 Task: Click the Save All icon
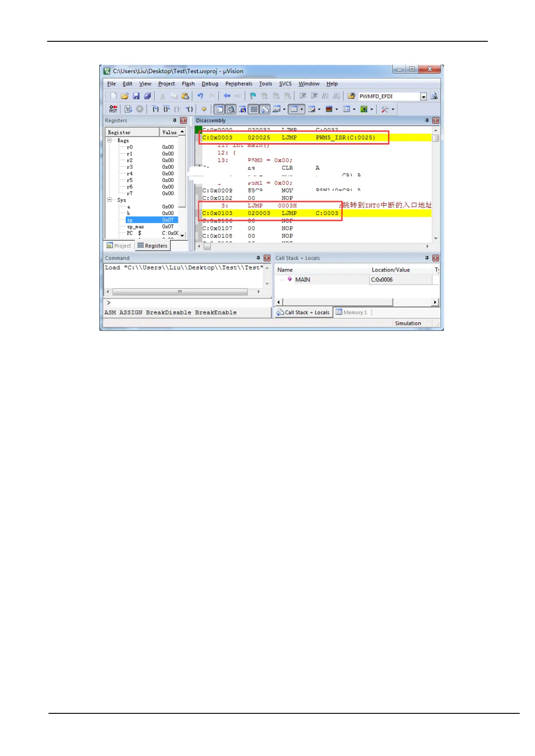pyautogui.click(x=147, y=96)
